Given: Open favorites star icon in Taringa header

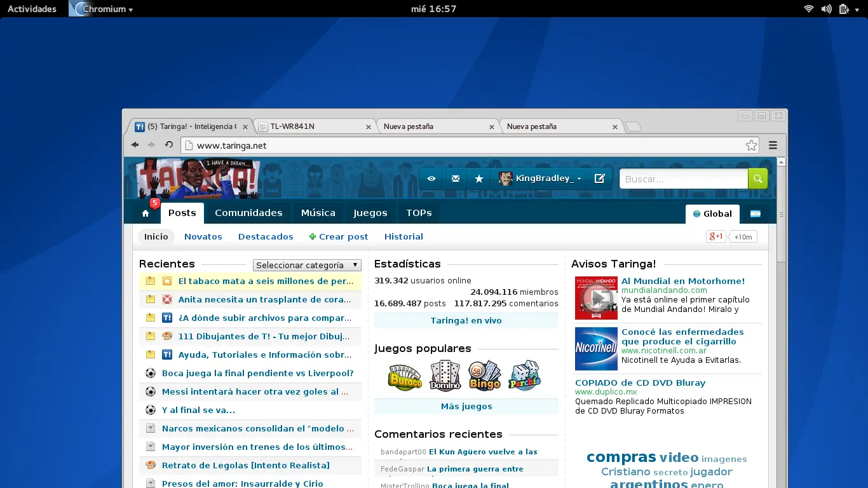Looking at the screenshot, I should click(x=479, y=179).
